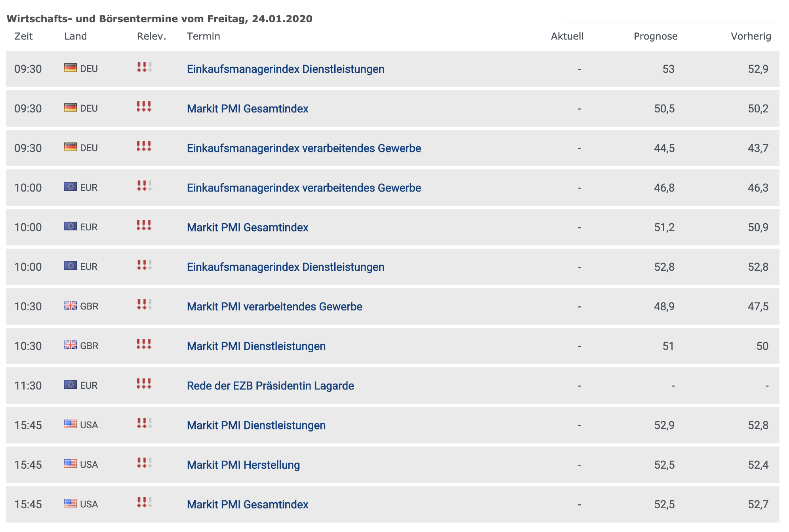This screenshot has width=789, height=532.
Task: Open the 15:45 USA Markit PMI Gesamtindex link
Action: coord(248,504)
